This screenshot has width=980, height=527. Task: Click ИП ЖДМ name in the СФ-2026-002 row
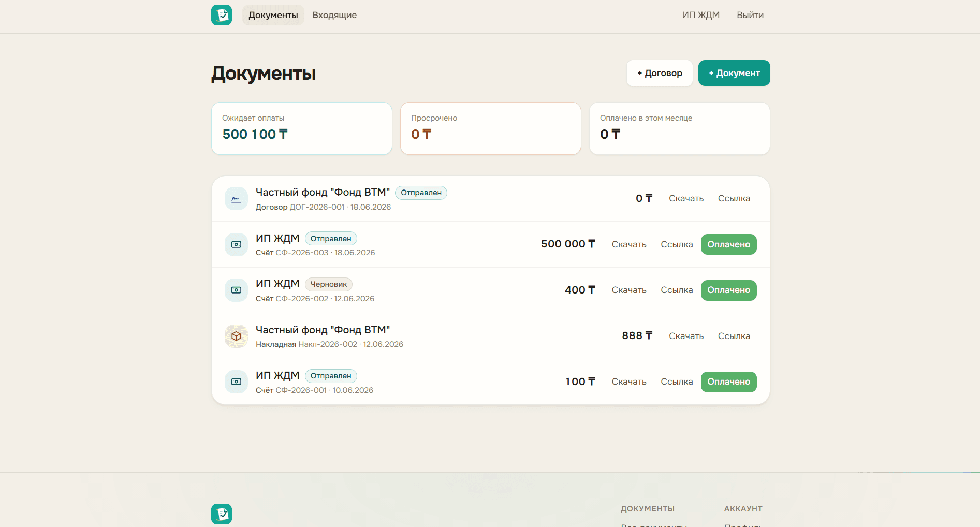277,284
